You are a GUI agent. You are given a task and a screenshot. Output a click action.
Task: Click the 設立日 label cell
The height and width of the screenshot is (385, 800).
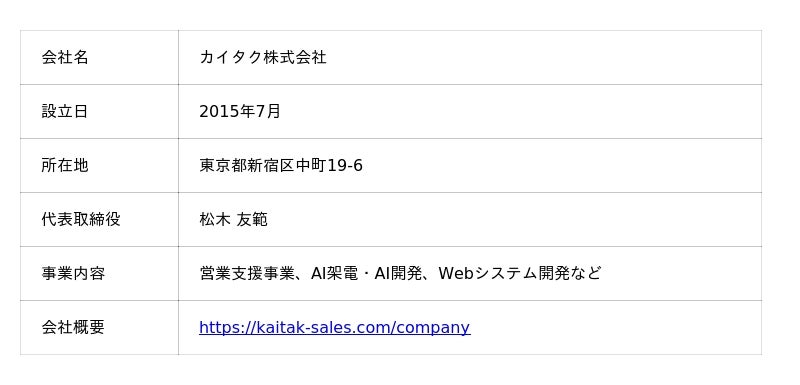99,111
